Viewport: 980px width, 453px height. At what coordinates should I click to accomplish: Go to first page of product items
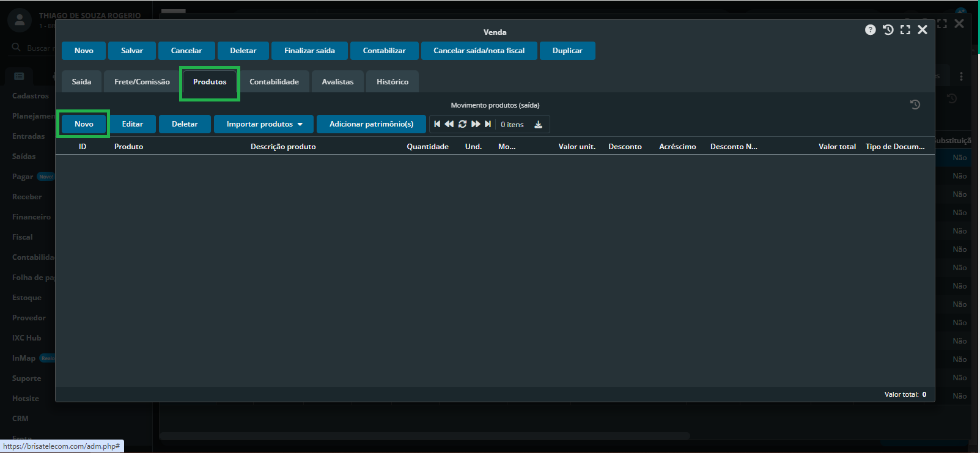pyautogui.click(x=437, y=124)
